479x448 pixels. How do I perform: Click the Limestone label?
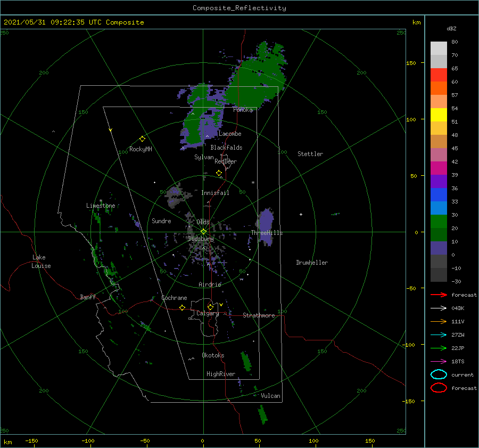point(101,206)
